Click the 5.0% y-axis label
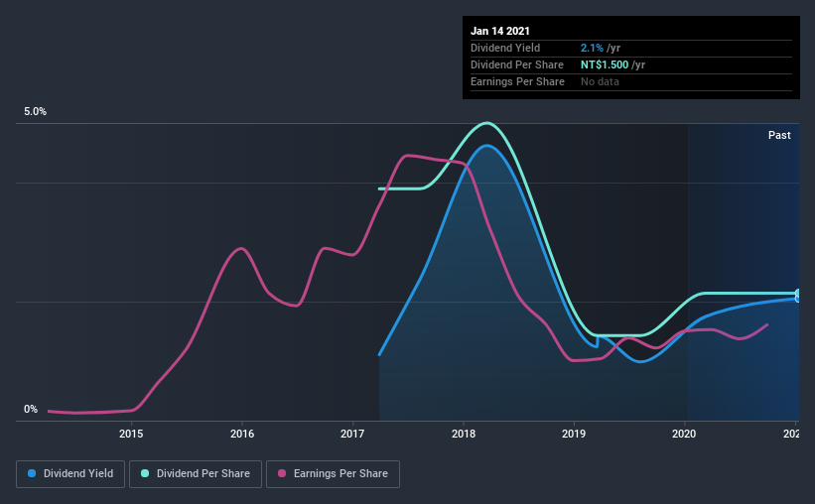Screen dimensions: 815x504 (35, 112)
